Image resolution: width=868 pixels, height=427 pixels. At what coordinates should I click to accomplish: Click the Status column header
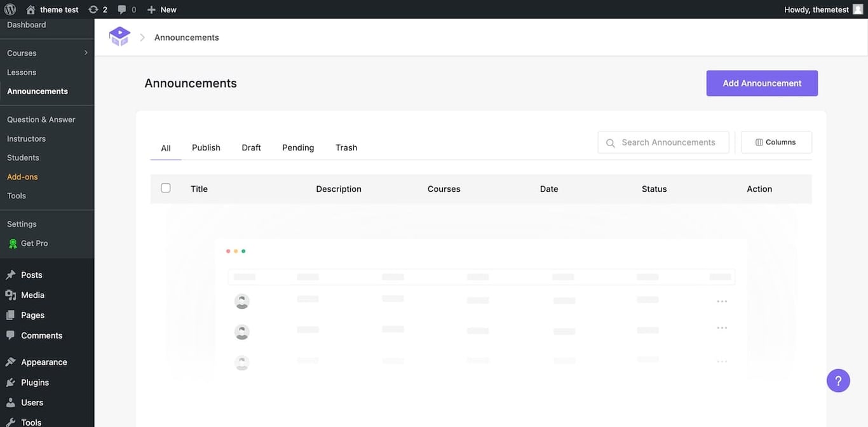(x=654, y=189)
